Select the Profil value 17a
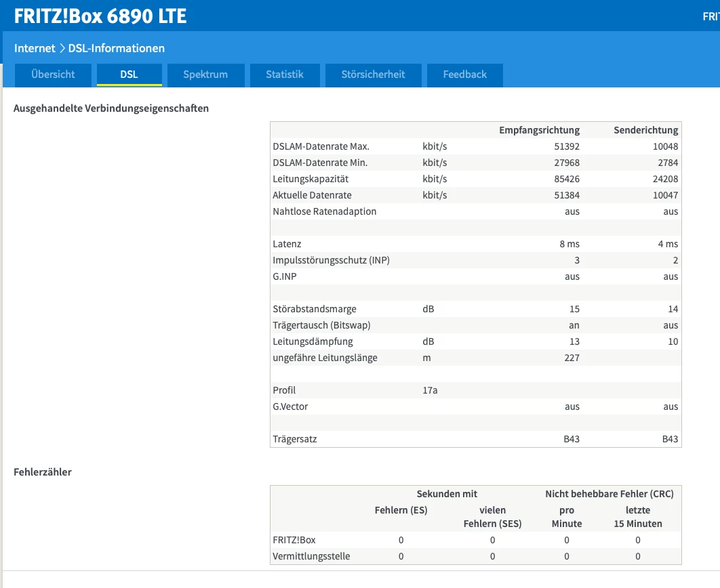Image resolution: width=720 pixels, height=588 pixels. (x=430, y=390)
